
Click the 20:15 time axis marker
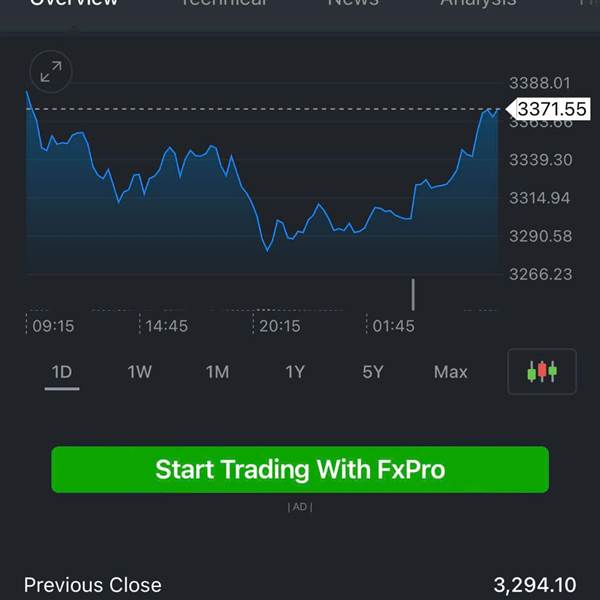(x=280, y=326)
